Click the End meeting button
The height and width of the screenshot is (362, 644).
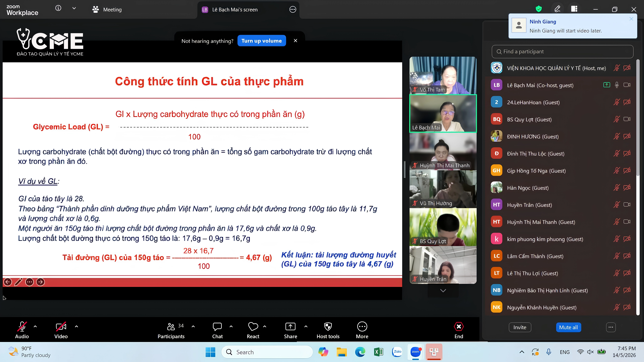[459, 330]
